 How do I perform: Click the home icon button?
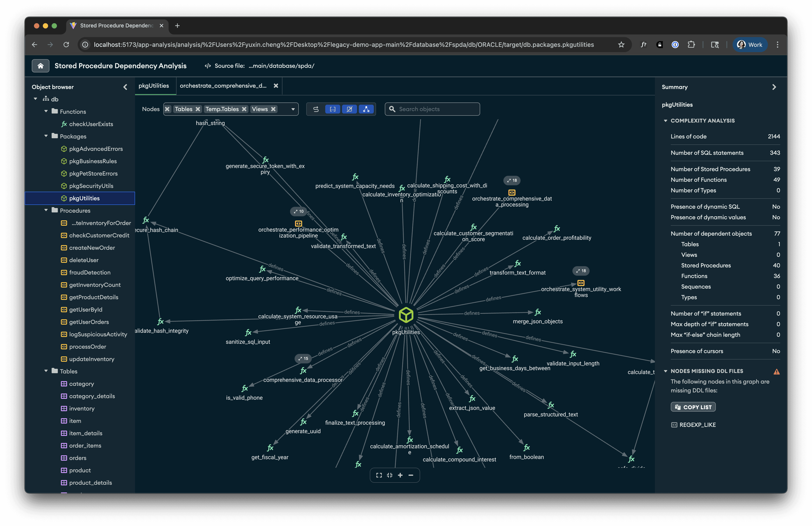[40, 66]
